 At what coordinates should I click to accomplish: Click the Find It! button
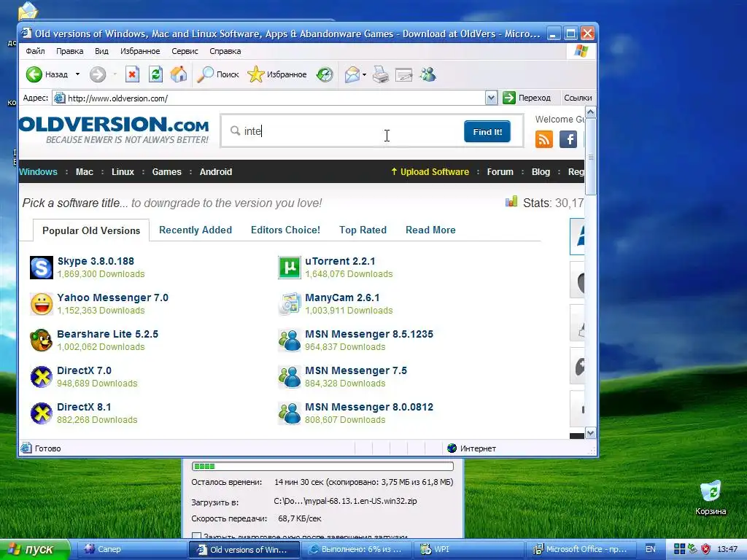487,132
